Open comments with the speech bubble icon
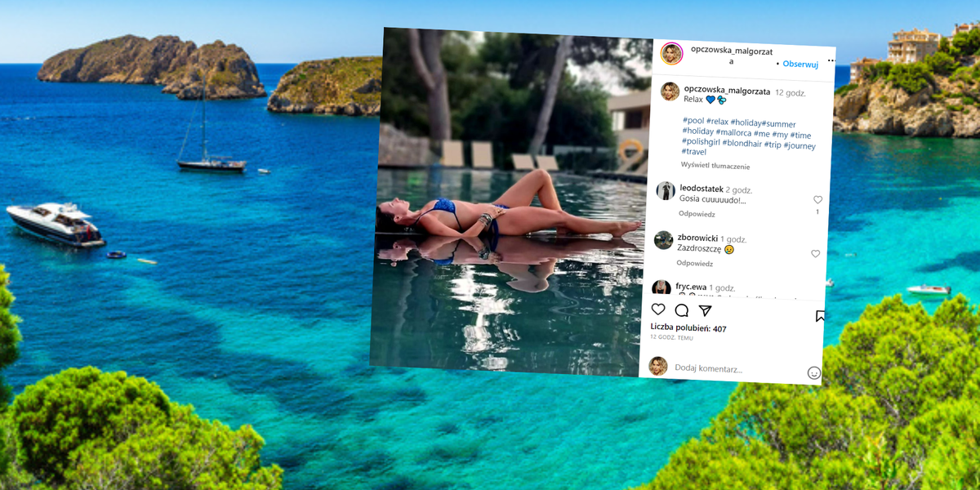 coord(682,310)
